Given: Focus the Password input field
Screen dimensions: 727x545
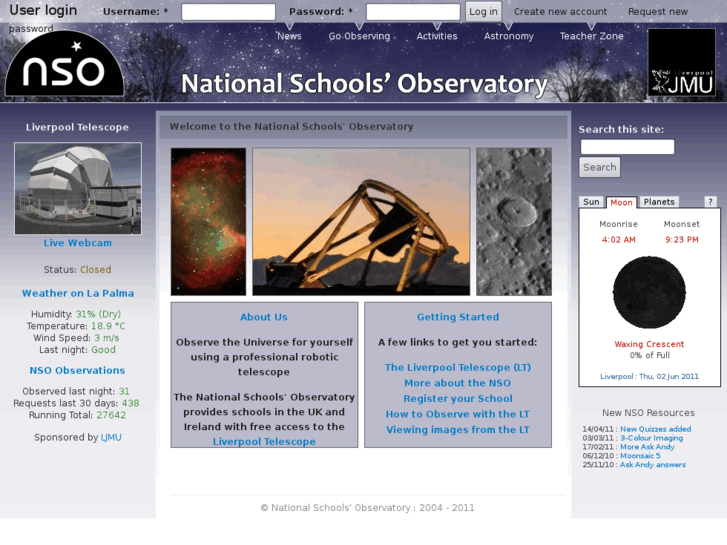Looking at the screenshot, I should point(413,12).
